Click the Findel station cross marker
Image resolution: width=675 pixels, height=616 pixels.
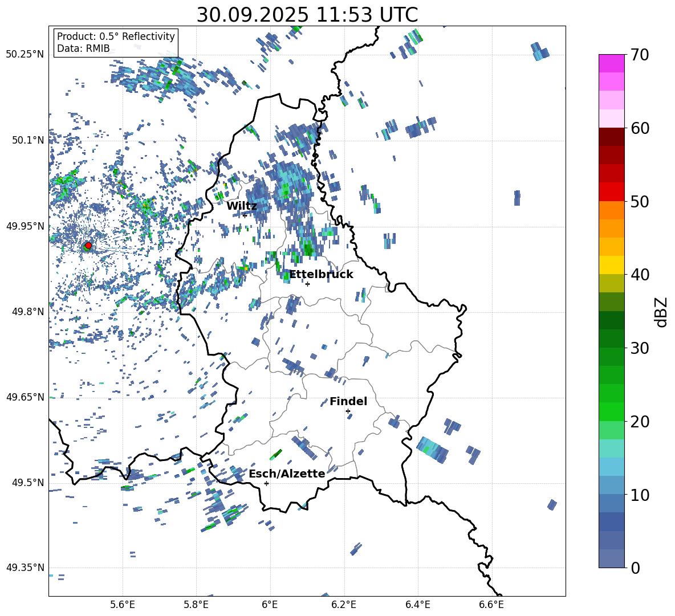pos(348,411)
